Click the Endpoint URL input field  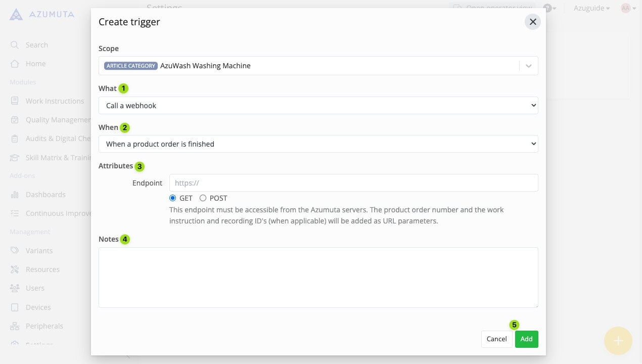[x=353, y=183]
